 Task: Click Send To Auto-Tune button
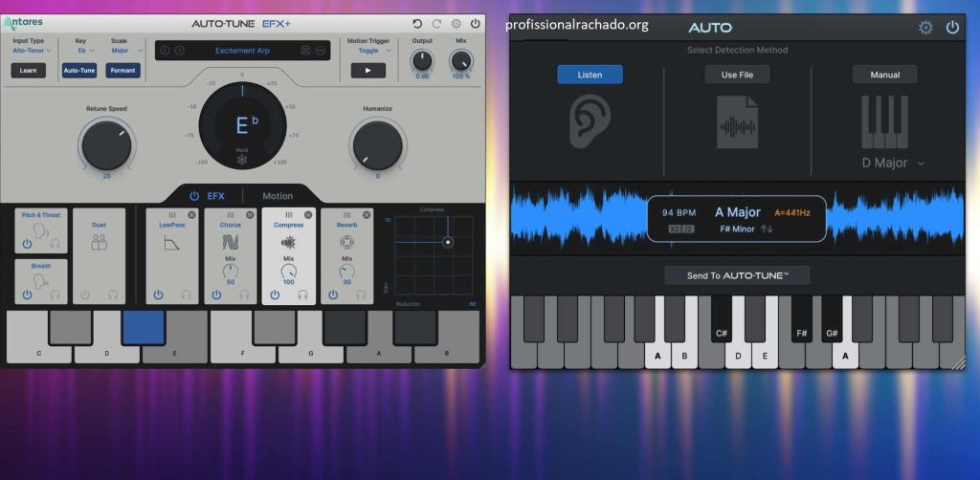click(738, 275)
